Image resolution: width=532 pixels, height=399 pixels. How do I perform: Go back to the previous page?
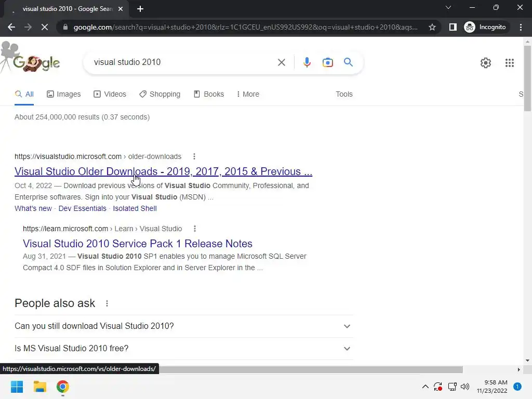point(11,27)
